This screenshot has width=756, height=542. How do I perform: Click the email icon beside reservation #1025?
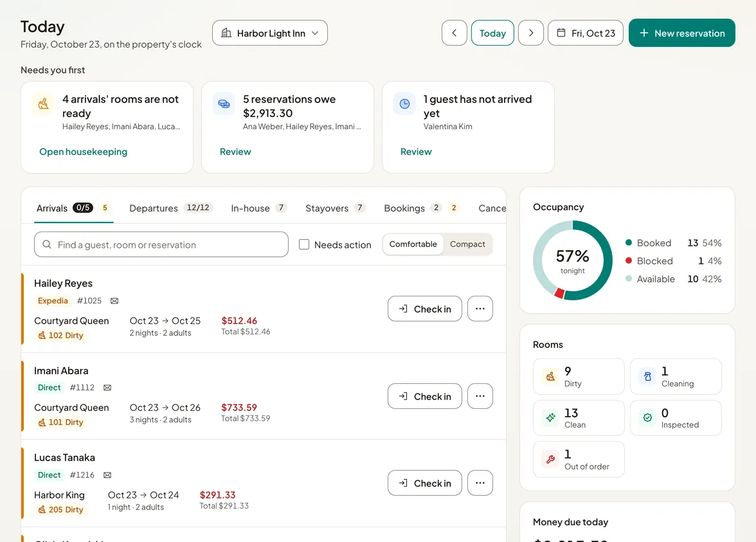[x=114, y=301]
